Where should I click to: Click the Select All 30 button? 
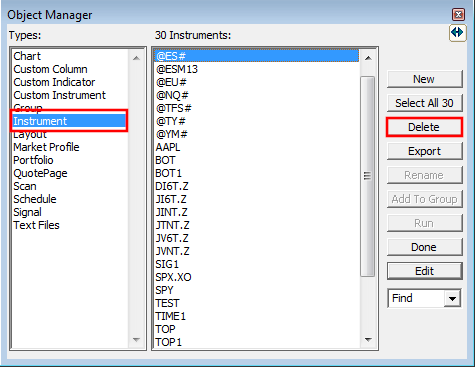424,103
